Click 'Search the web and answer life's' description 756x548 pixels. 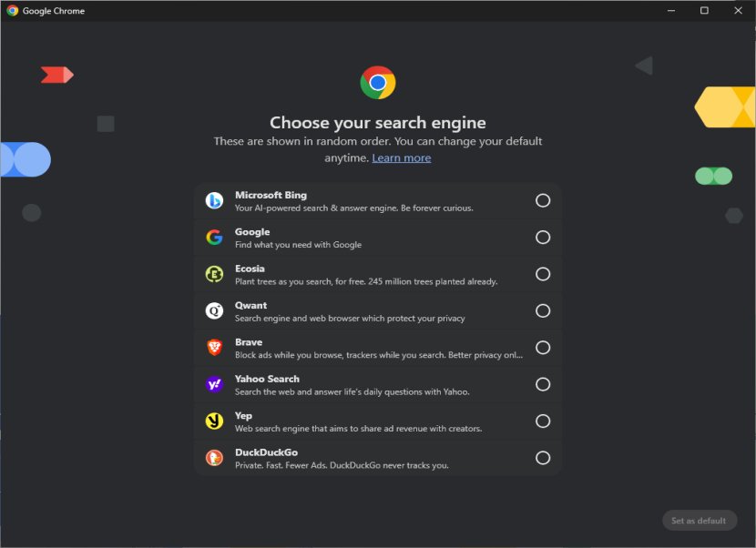tap(352, 391)
